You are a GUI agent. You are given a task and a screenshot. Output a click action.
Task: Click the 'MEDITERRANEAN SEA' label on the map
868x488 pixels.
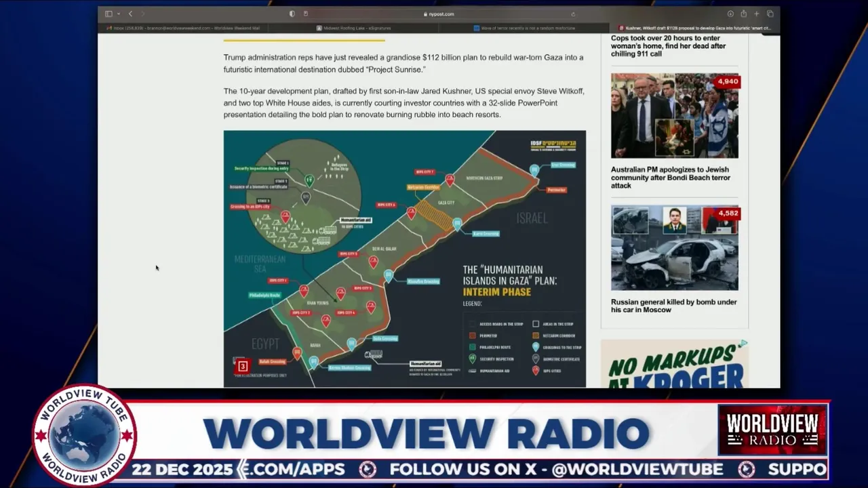(260, 264)
